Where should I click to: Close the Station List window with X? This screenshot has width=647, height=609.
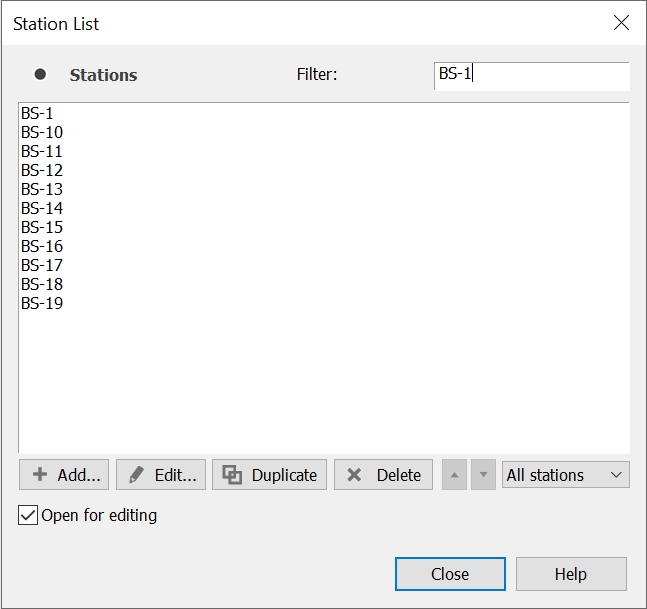(x=621, y=23)
